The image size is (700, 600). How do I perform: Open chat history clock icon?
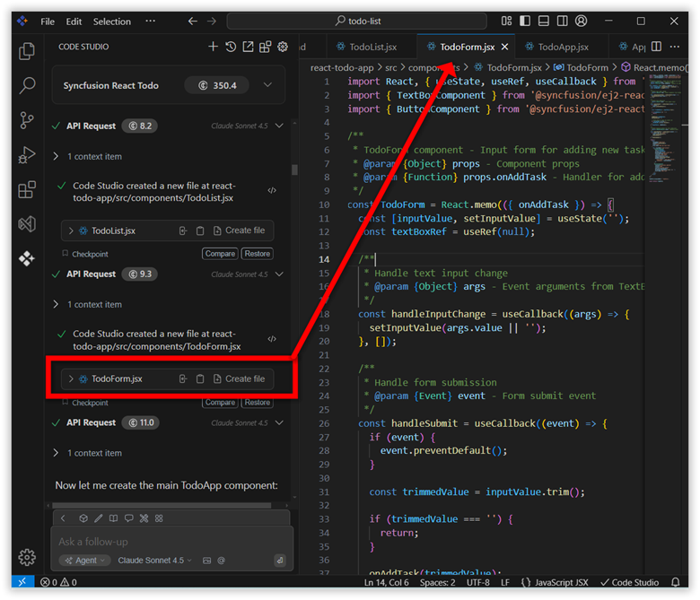click(231, 47)
